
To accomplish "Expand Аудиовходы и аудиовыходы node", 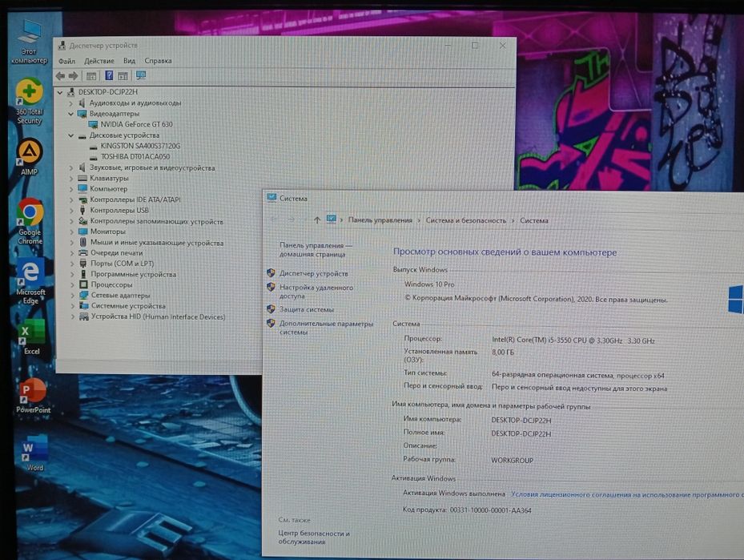I will click(x=71, y=103).
